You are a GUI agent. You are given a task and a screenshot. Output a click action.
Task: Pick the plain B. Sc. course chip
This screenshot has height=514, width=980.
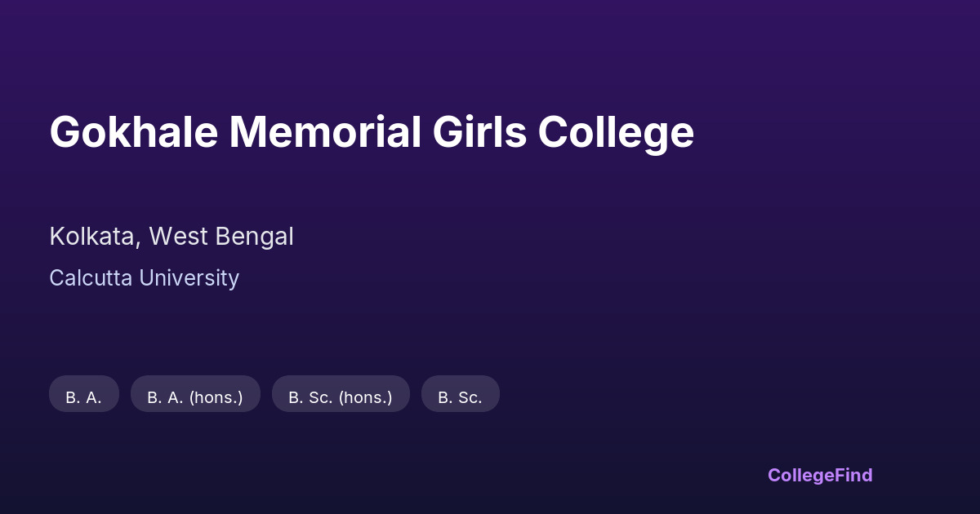[x=460, y=397]
